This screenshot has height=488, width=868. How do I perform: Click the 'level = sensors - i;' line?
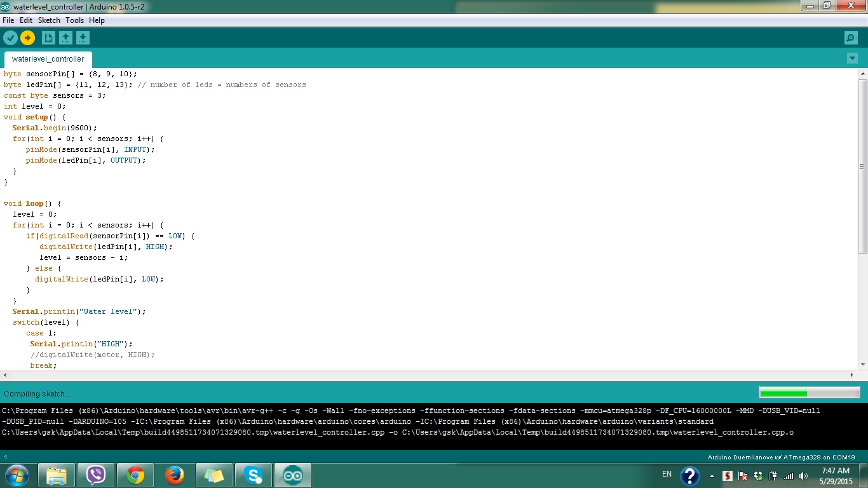[x=84, y=257]
